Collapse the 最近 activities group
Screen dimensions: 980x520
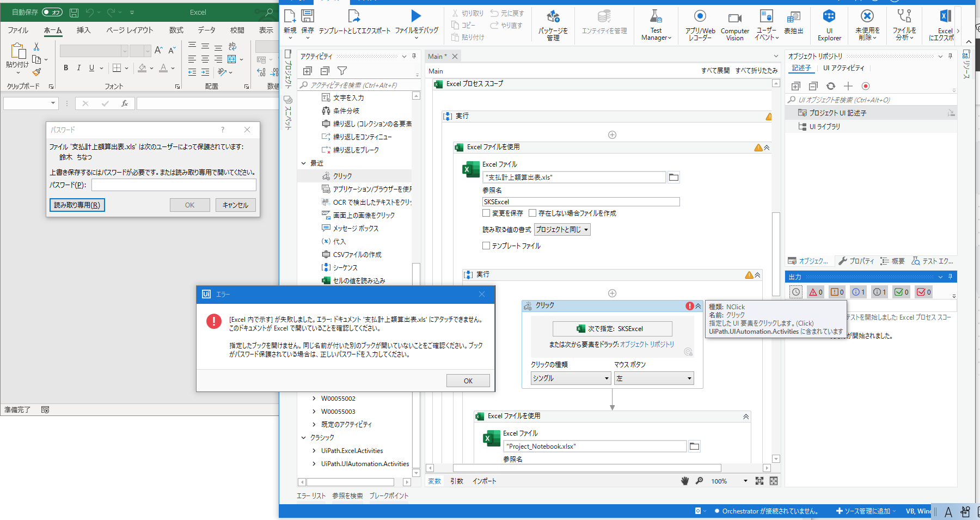point(304,163)
